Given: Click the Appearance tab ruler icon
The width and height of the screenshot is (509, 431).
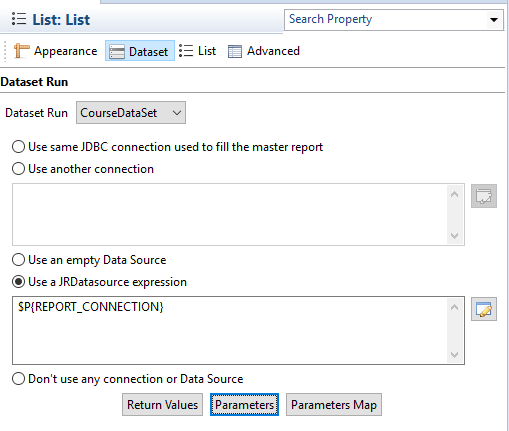Looking at the screenshot, I should click(21, 51).
